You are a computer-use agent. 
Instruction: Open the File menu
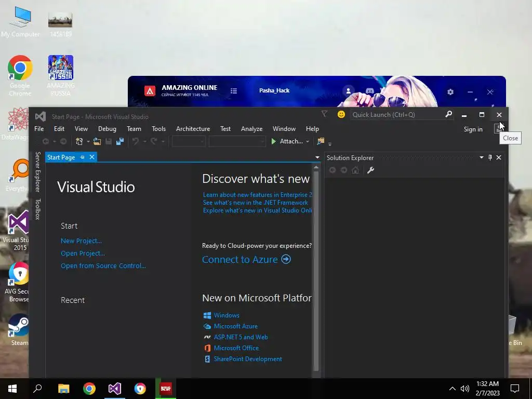coord(39,129)
